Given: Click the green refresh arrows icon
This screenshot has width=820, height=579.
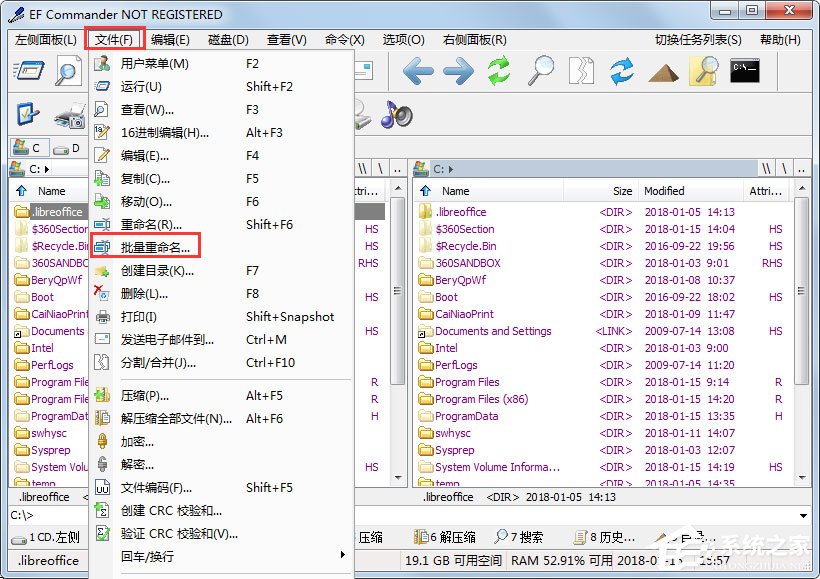Looking at the screenshot, I should [x=499, y=71].
